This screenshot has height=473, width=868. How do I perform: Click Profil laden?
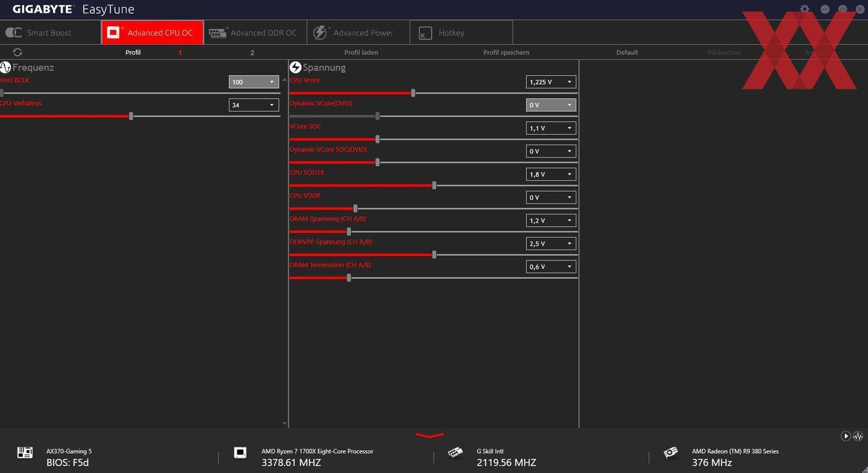(361, 52)
